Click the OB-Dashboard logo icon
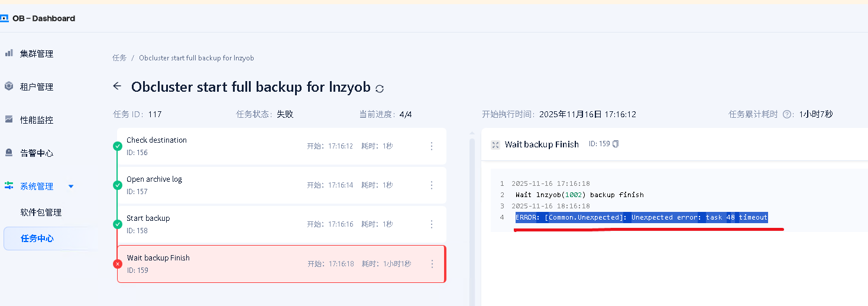 click(x=4, y=18)
